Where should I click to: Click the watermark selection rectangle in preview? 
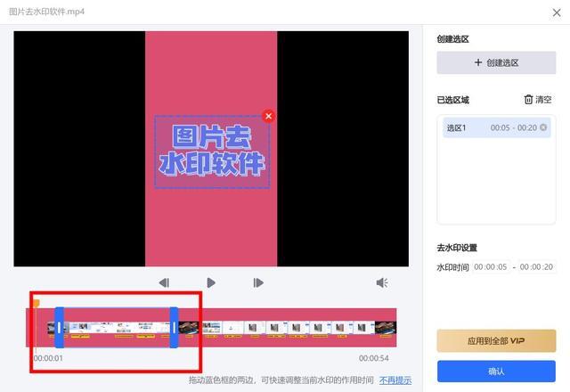pos(212,151)
